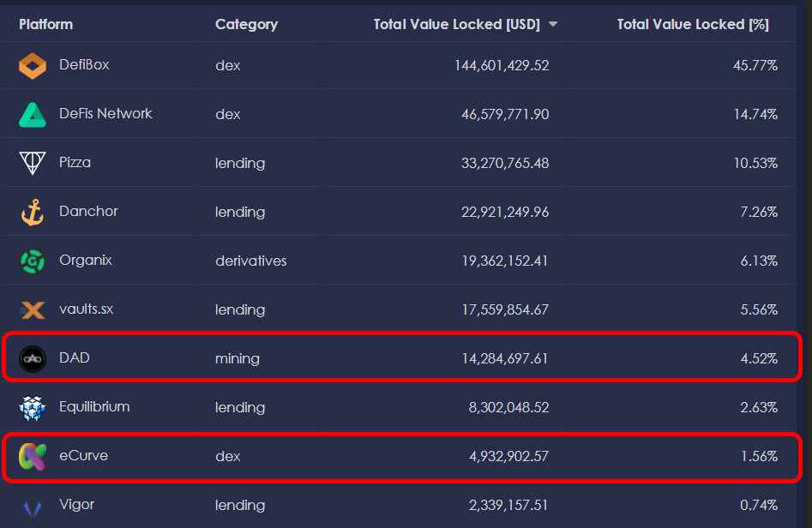Click the lending label on Pizza row
The width and height of the screenshot is (812, 528).
240,162
